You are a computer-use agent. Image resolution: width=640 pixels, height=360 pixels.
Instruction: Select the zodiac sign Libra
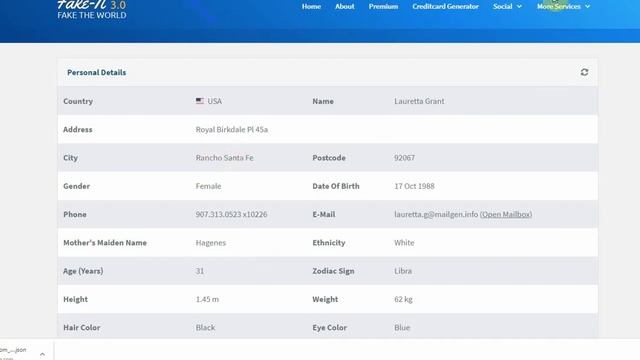pos(403,271)
